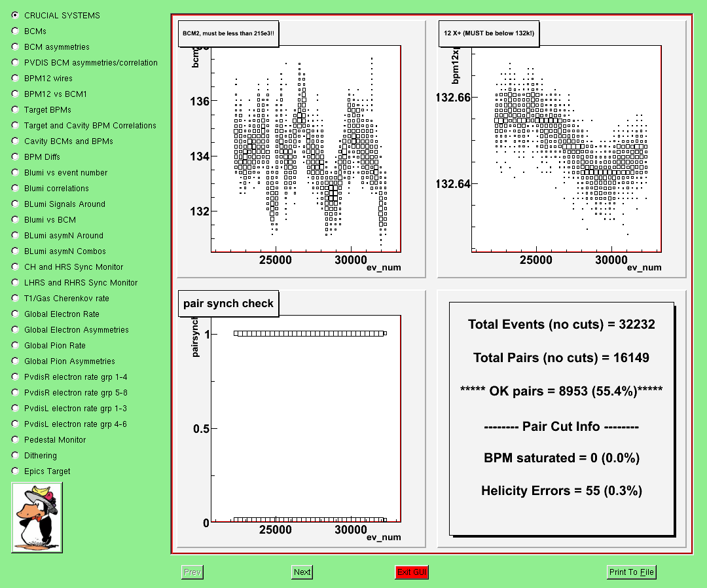The width and height of the screenshot is (707, 588).
Task: Choose CH and HRS Sync Monitor
Action: tap(15, 266)
